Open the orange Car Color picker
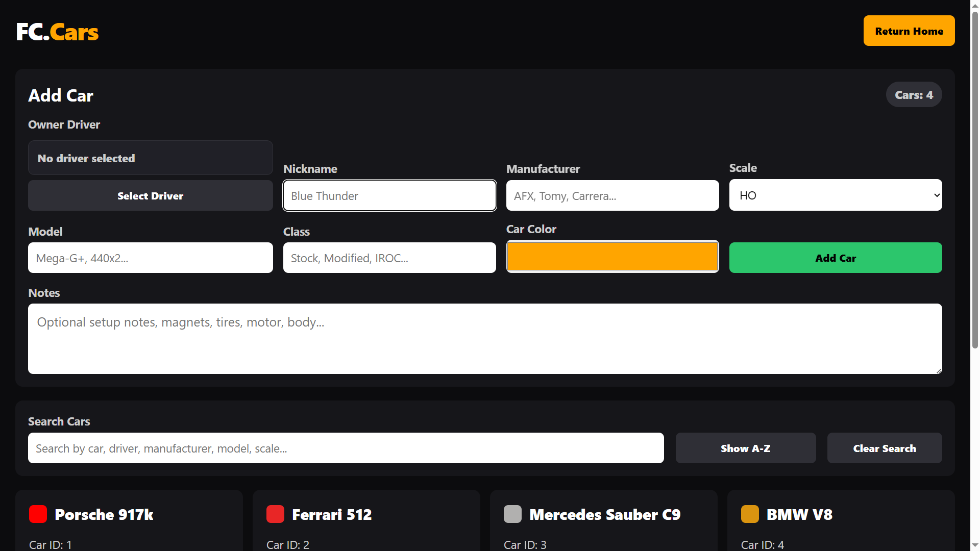This screenshot has height=551, width=980. (x=612, y=257)
